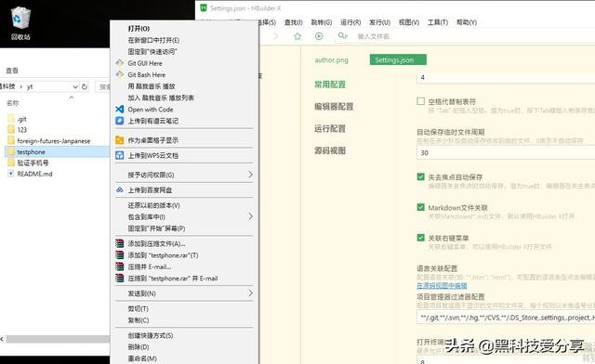Open the 工具(T) menu in HBuilder X
This screenshot has width=595, height=364.
(x=438, y=22)
